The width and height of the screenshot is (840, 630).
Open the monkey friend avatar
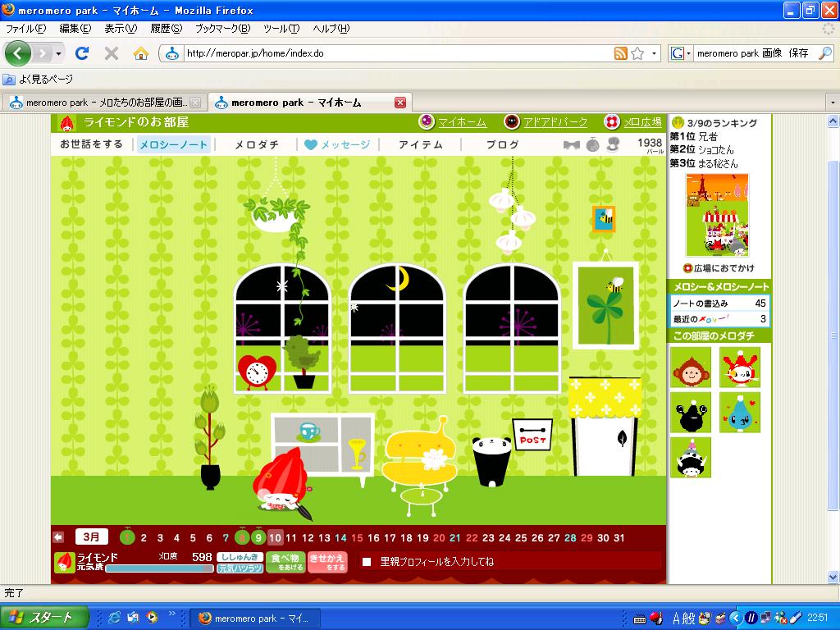pos(691,367)
